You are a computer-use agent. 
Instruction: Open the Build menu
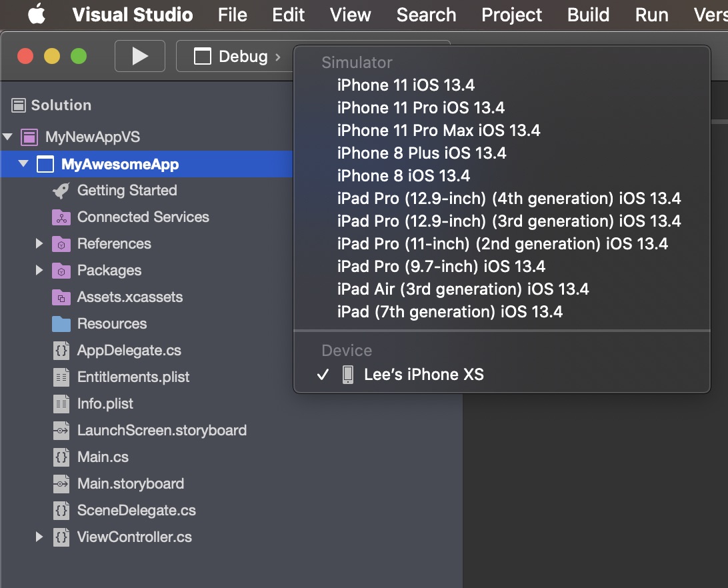(x=588, y=15)
